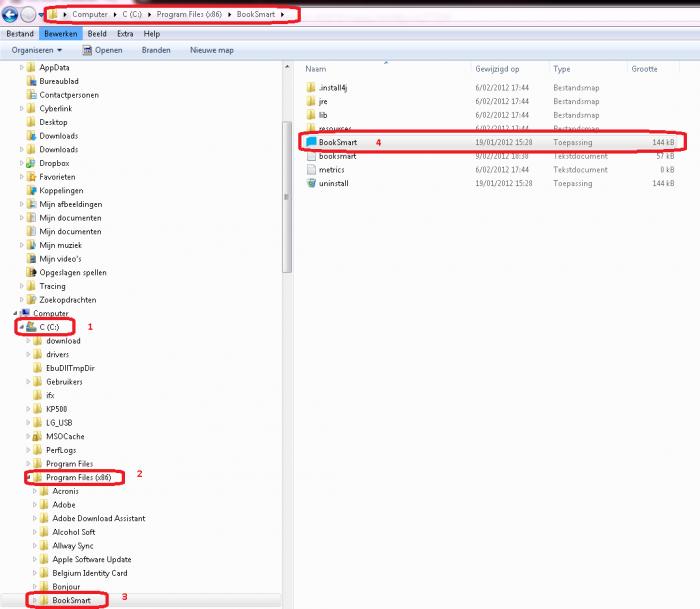This screenshot has height=609, width=700.
Task: Click Computer in the address bar
Action: coord(90,14)
